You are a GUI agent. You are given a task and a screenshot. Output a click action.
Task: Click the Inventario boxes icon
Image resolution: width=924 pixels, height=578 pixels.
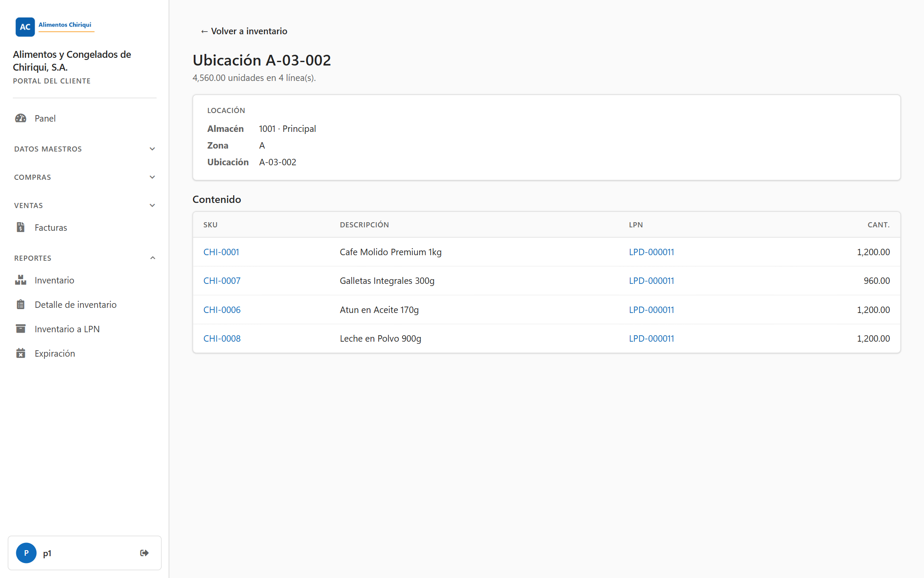click(21, 280)
